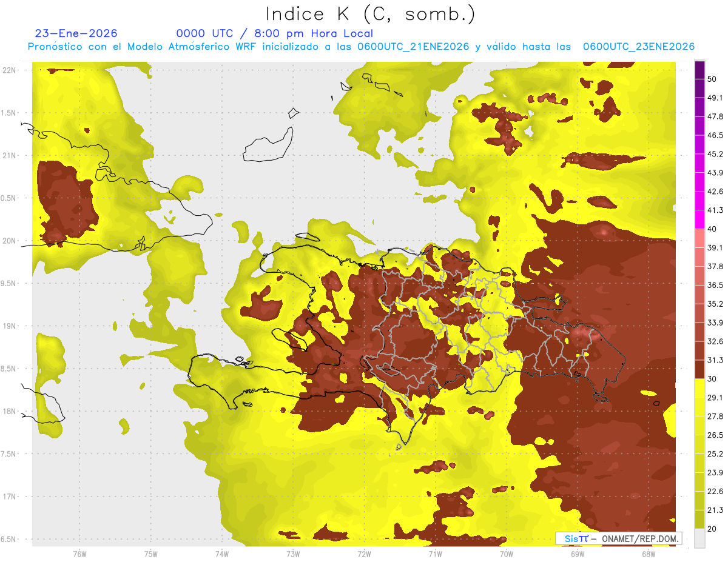Screen dimensions: 728x562
Task: Click the title "Indice K (C, somb.)"
Action: [x=370, y=15]
